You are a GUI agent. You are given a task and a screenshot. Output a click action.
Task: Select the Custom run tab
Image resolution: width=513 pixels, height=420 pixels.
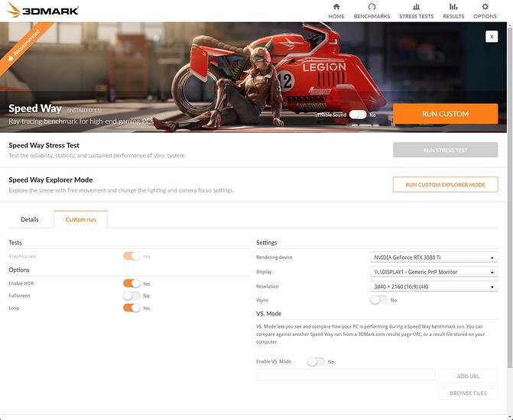click(x=80, y=220)
